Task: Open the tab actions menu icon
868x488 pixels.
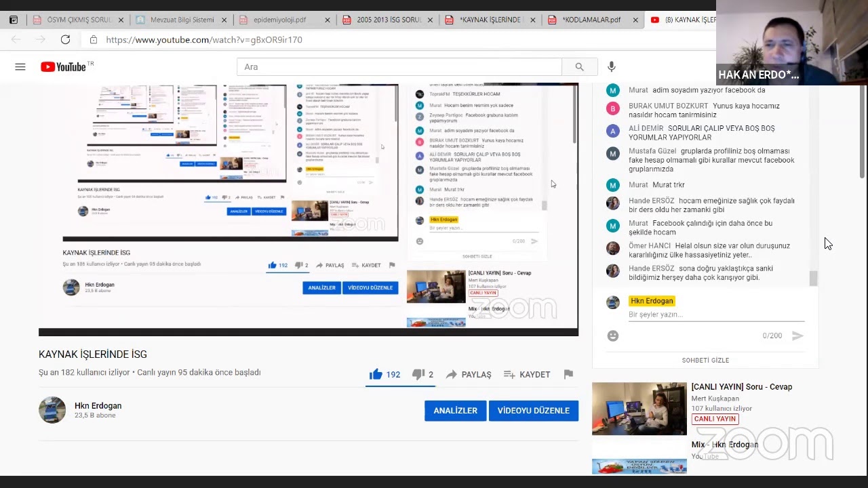Action: tap(14, 20)
